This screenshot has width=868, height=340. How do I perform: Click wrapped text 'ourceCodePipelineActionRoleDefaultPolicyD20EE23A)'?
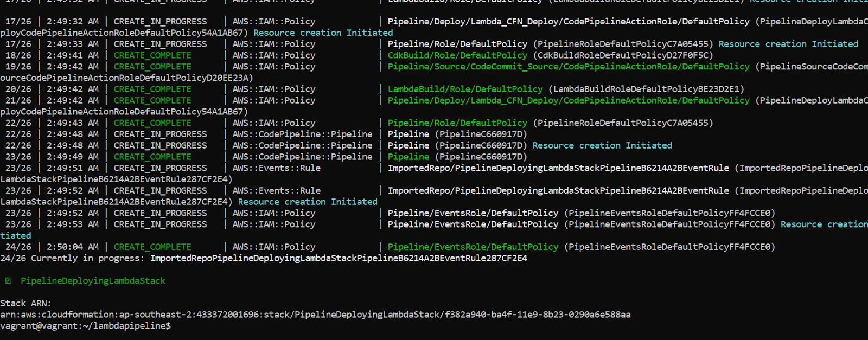click(x=126, y=78)
